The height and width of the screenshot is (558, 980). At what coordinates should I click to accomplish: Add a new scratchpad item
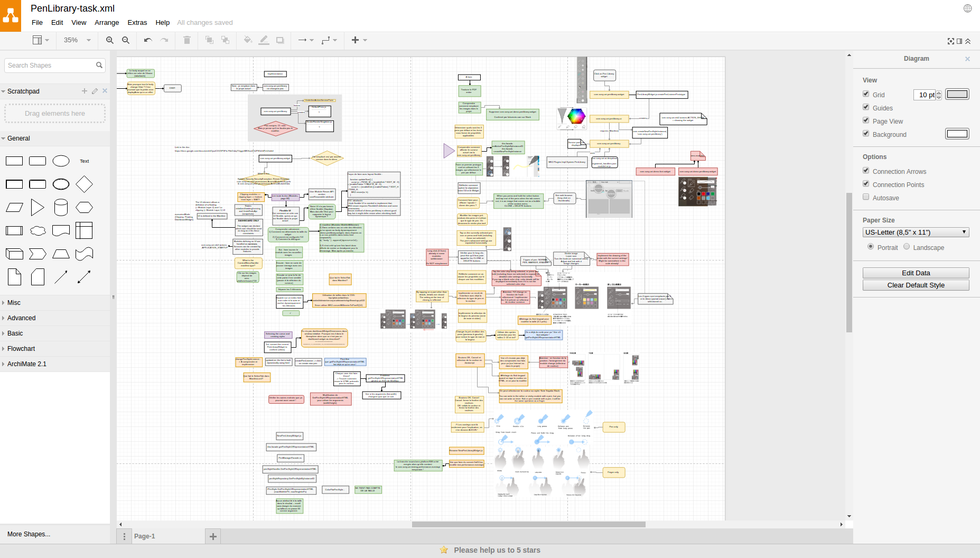(85, 91)
